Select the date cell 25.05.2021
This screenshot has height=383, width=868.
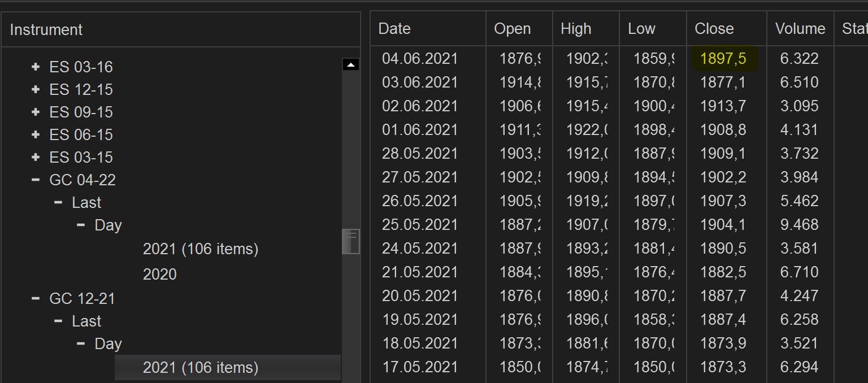pyautogui.click(x=420, y=225)
